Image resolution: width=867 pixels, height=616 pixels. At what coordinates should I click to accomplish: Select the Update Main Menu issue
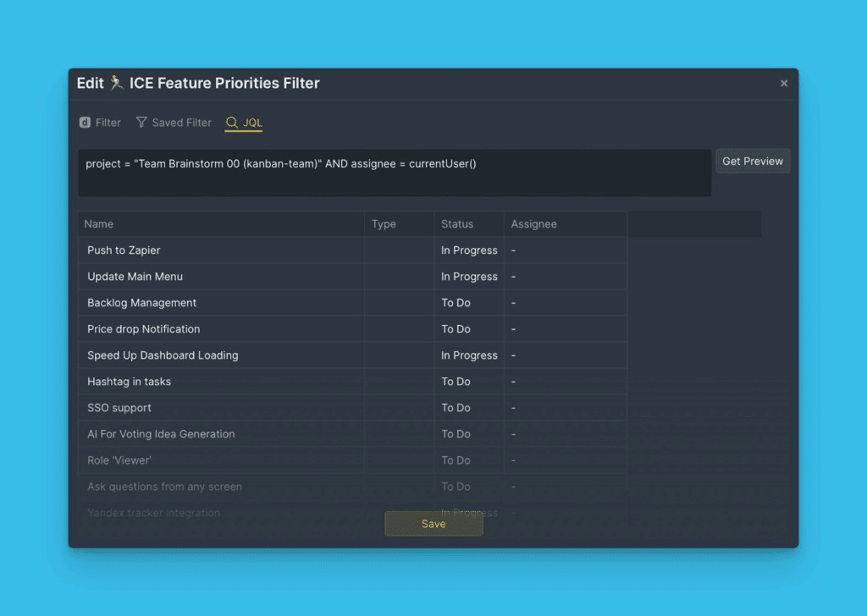135,277
